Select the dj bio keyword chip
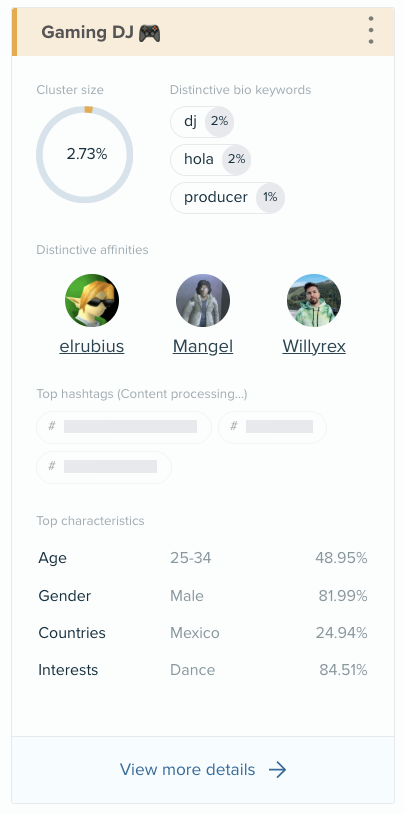This screenshot has height=814, width=404. coord(203,121)
